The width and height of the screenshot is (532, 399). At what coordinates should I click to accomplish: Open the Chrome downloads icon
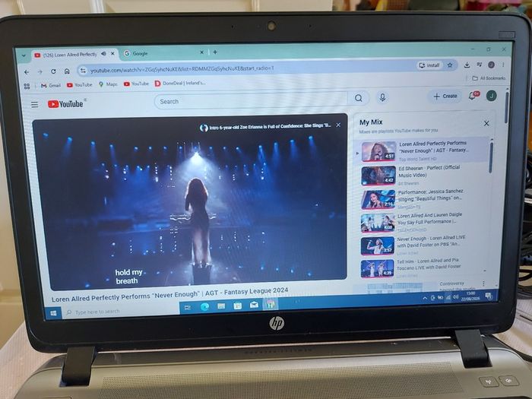tap(467, 65)
